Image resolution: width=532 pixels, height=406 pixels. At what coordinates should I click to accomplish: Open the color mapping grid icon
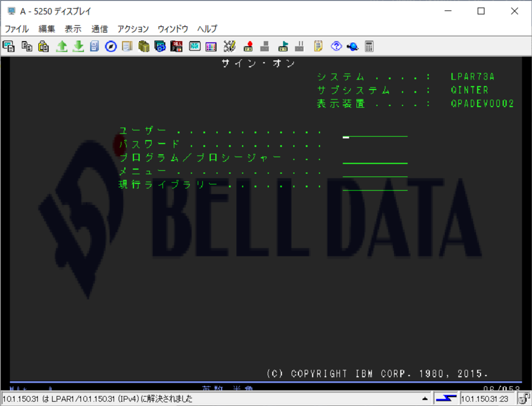tap(211, 46)
